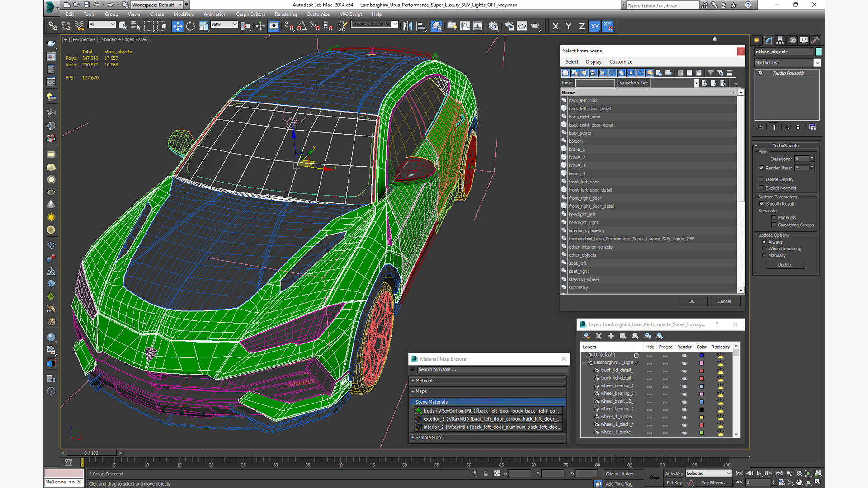
Task: Open the selection filter All dropdown
Action: click(102, 24)
